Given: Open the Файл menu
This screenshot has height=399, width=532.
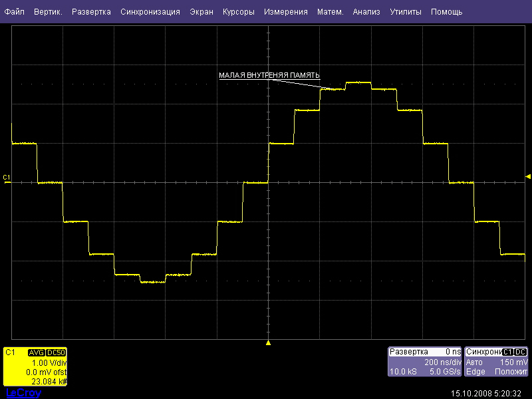Looking at the screenshot, I should (14, 12).
